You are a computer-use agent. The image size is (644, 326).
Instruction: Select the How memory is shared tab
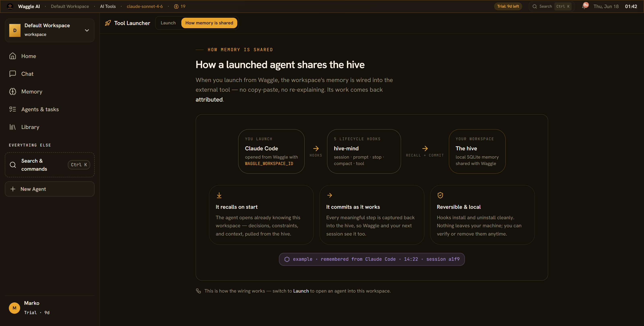click(209, 23)
